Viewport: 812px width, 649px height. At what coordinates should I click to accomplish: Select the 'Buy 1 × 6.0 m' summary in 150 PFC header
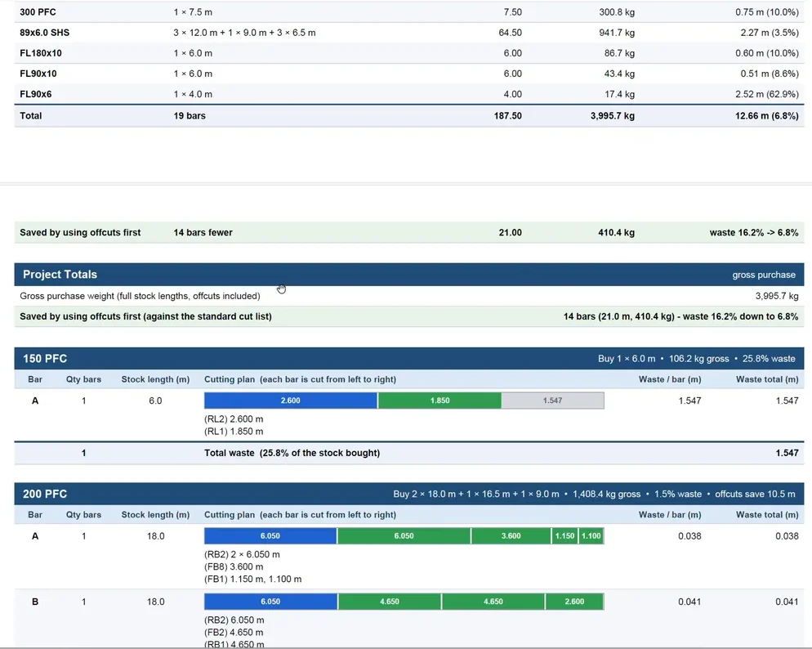pos(627,359)
